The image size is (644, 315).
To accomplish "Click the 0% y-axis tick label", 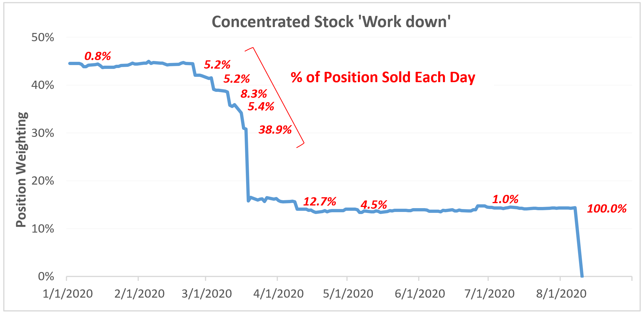I will click(x=46, y=276).
